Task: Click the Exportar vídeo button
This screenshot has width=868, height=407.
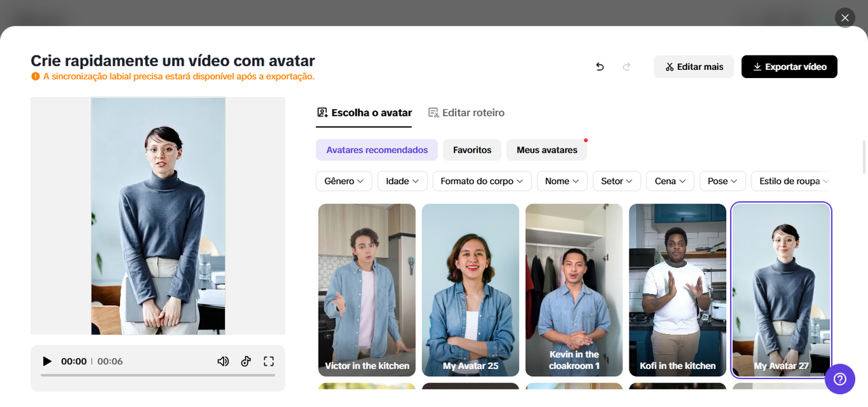Action: 789,66
